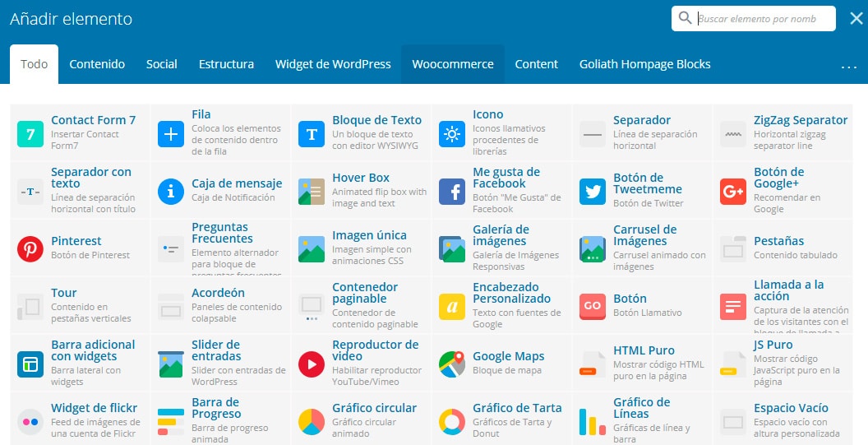Select the Reproductor de video play icon

[312, 364]
